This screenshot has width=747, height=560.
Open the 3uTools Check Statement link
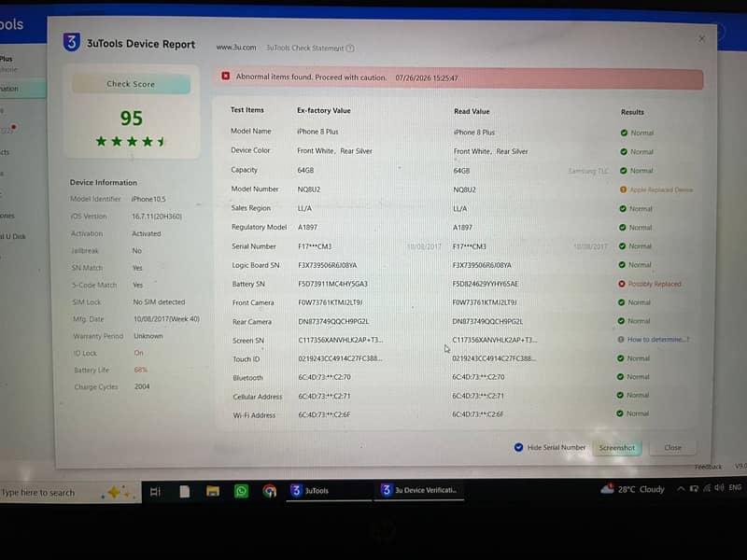(304, 49)
